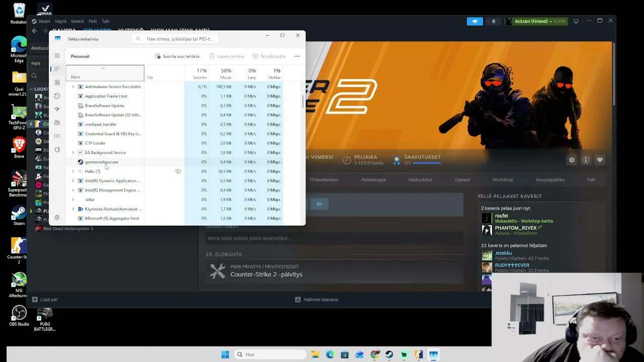The height and width of the screenshot is (362, 644).
Task: Click the Steam Big Picture mode icon
Action: click(x=576, y=21)
